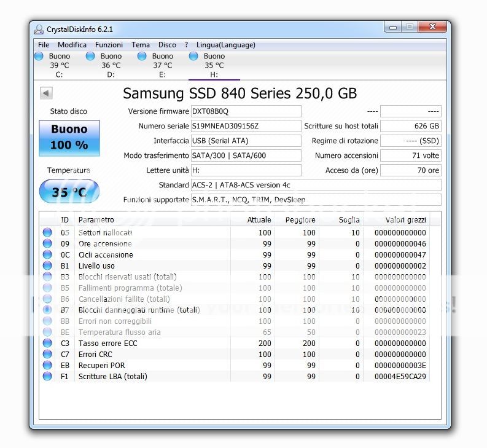Viewport: 487px width, 448px height.
Task: Open the Tema menu
Action: 141,45
